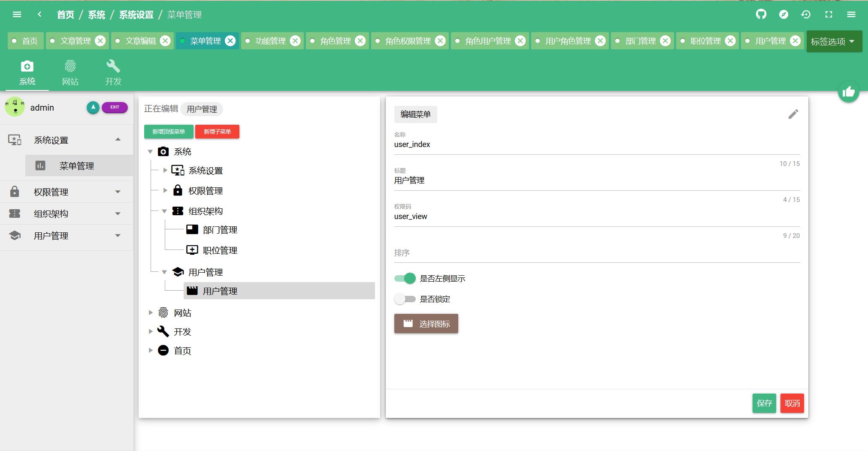The height and width of the screenshot is (451, 868).
Task: Click the 新增子菜单 button
Action: pos(217,132)
